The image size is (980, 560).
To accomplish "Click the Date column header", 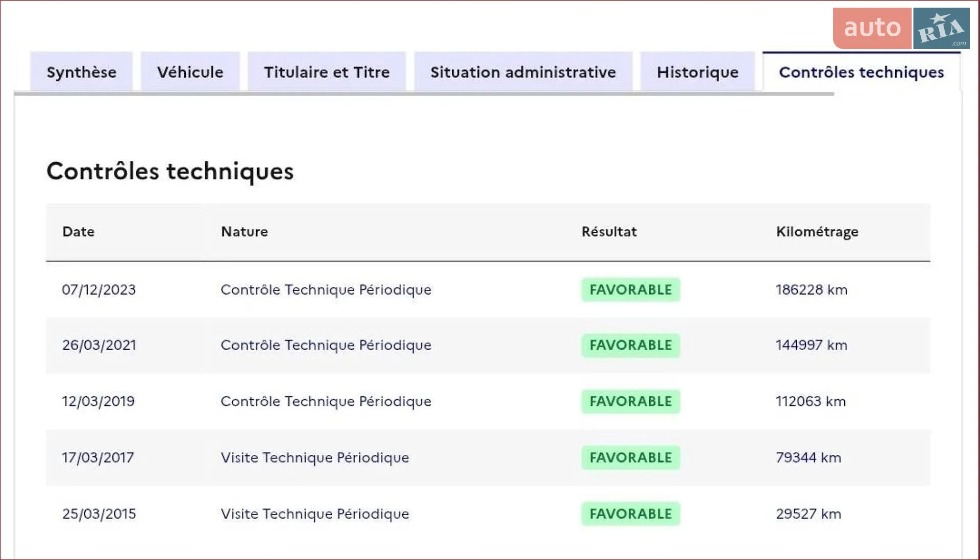I will click(79, 232).
